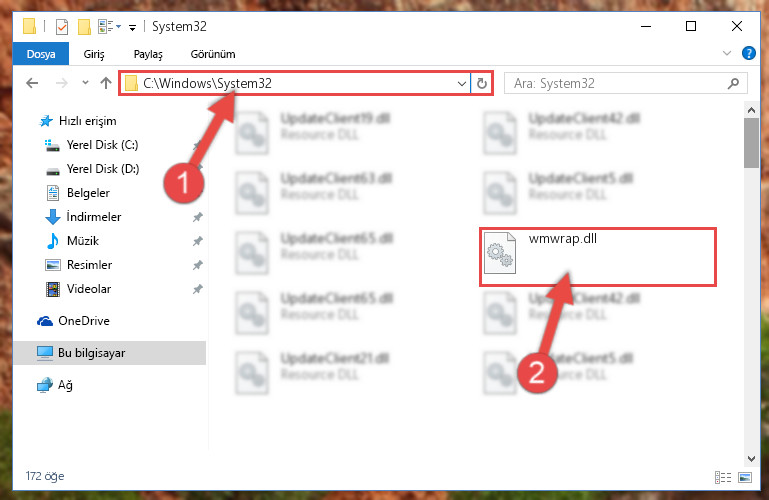
Task: Expand the ribbon chevron
Action: pyautogui.click(x=727, y=53)
